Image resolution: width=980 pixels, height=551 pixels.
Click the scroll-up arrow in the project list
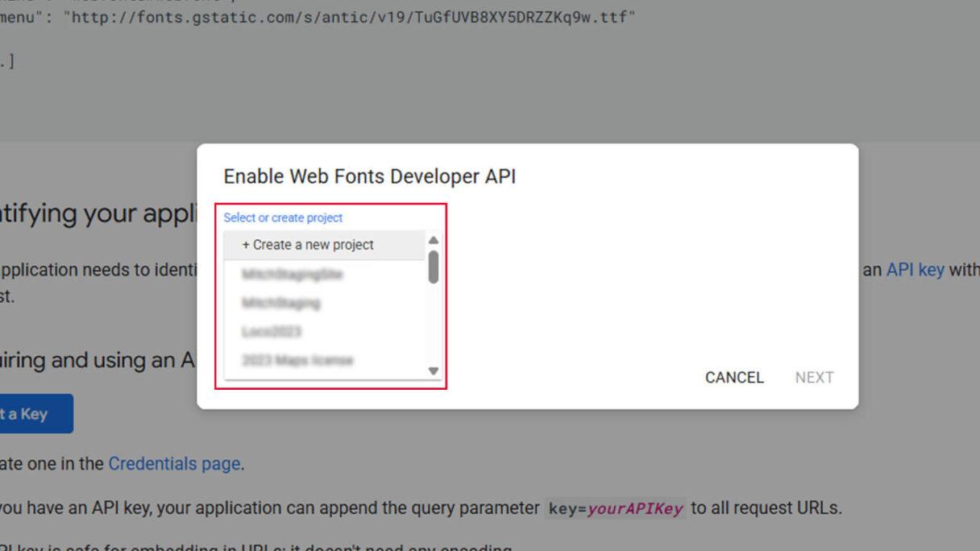tap(433, 239)
